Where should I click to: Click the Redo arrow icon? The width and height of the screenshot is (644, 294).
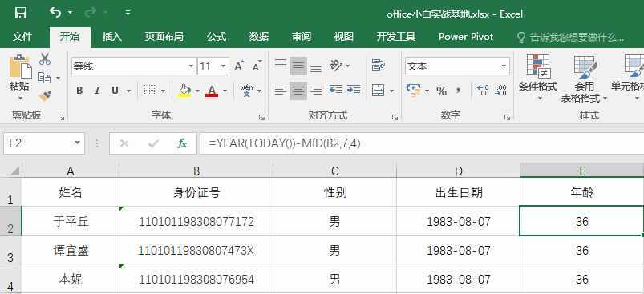90,13
